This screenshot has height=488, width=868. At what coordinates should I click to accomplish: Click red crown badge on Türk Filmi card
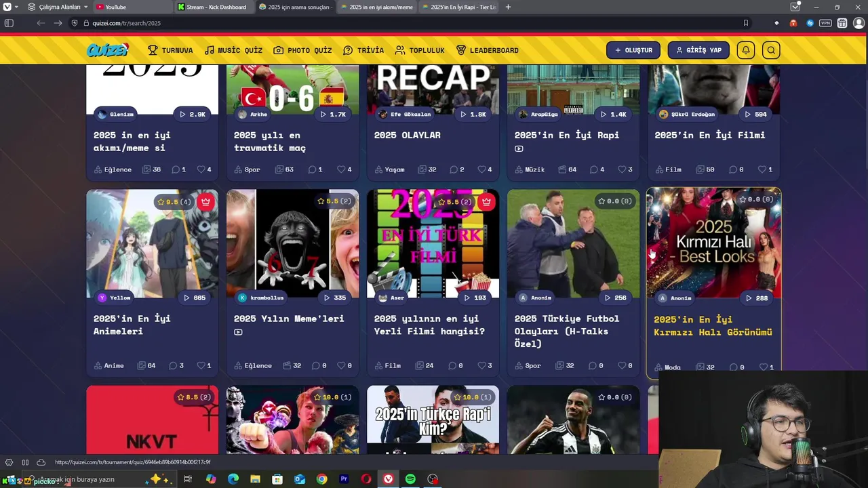(x=486, y=201)
